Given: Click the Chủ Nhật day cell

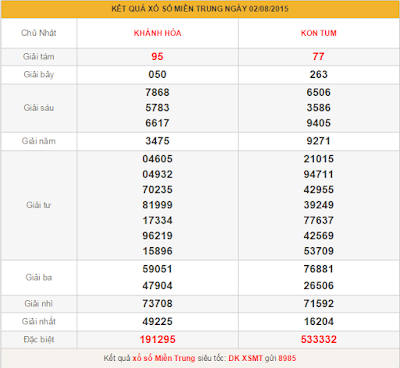Looking at the screenshot, I should [x=39, y=33].
